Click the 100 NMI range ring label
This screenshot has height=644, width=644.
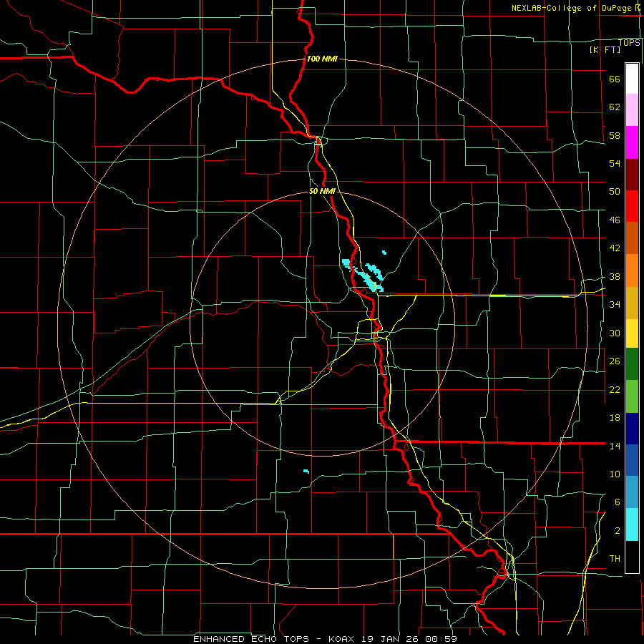pos(322,59)
